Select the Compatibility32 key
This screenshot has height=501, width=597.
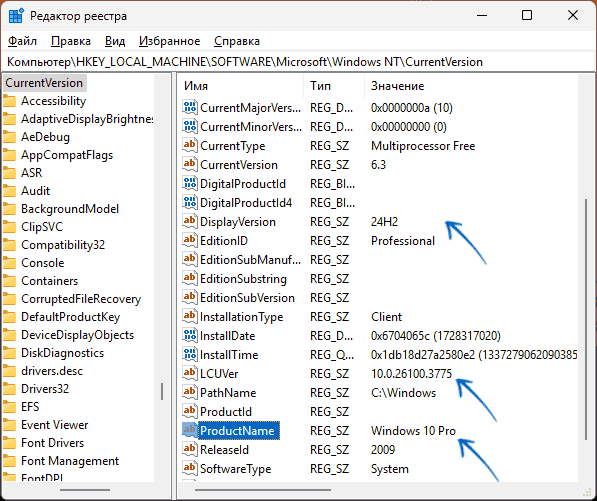63,245
